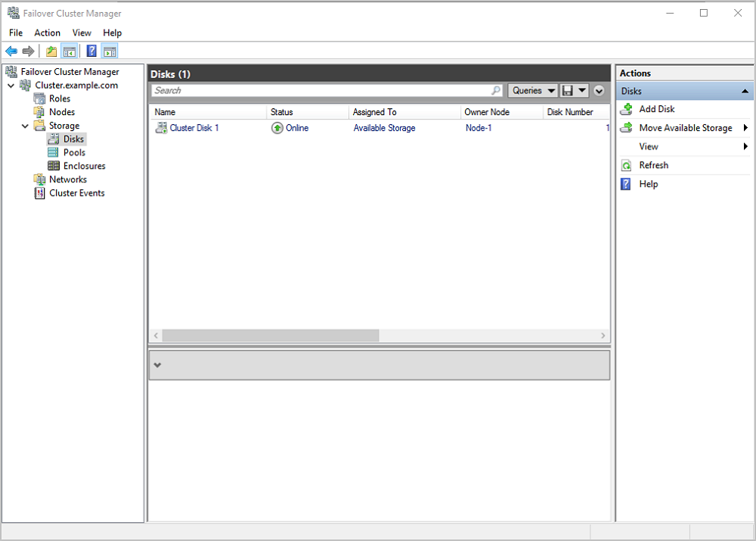The height and width of the screenshot is (541, 756).
Task: Select the Enclosures tree item
Action: 85,166
